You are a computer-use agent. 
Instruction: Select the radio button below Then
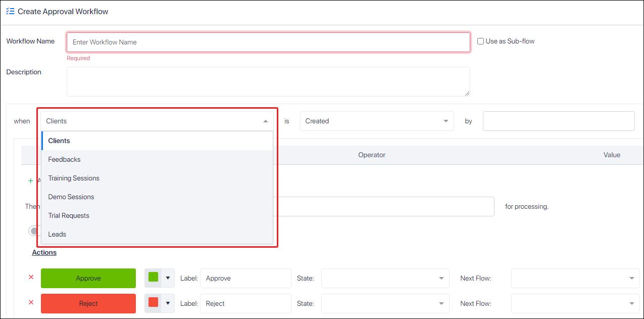[33, 231]
